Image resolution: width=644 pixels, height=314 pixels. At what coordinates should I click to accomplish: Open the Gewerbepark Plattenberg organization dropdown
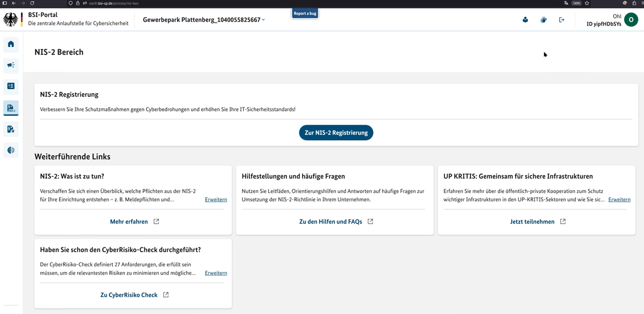(x=204, y=20)
